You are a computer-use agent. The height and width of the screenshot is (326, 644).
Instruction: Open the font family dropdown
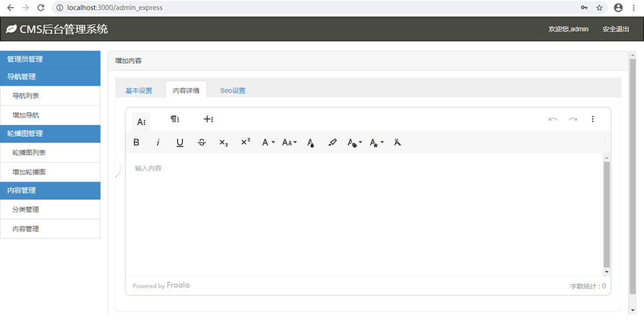268,143
